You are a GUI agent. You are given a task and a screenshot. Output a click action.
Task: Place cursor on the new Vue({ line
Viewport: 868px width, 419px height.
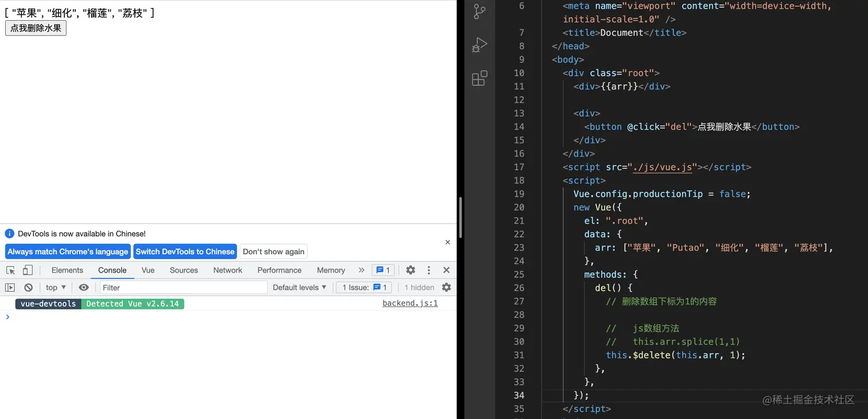598,207
